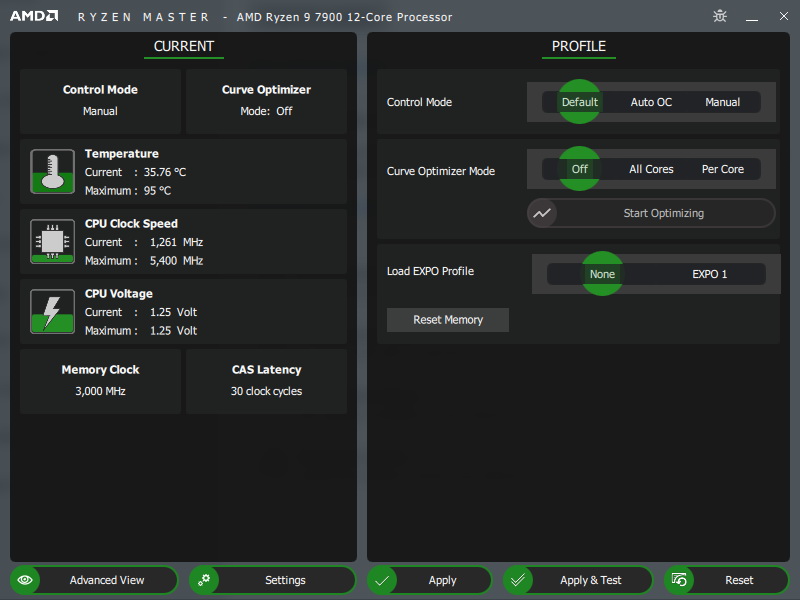The width and height of the screenshot is (800, 600).
Task: Set Curve Optimizer Mode to Off
Action: click(579, 169)
